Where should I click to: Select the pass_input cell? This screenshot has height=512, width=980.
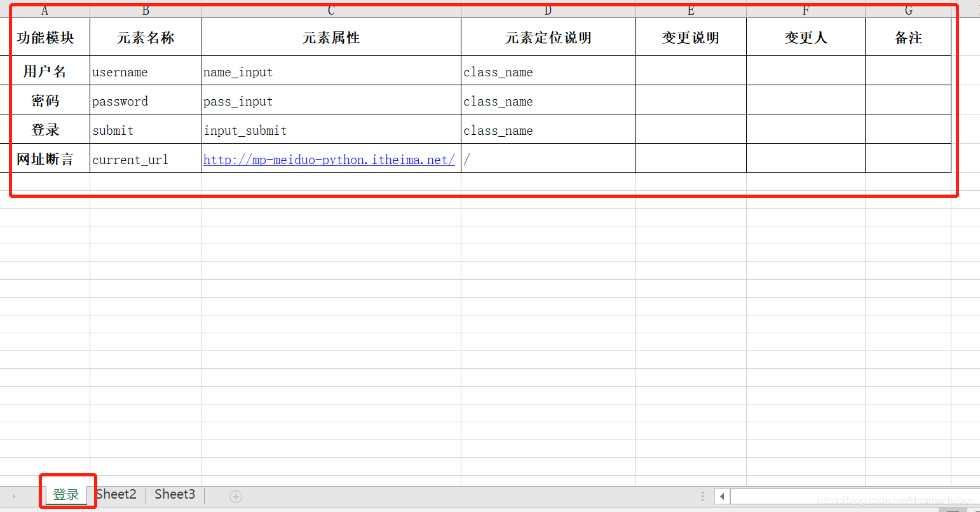[x=331, y=100]
